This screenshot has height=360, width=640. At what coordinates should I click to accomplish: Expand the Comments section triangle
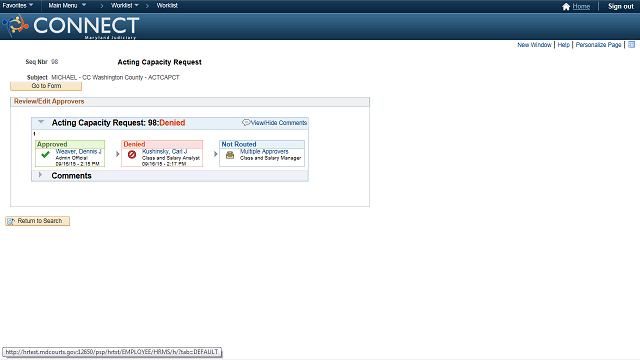click(x=40, y=175)
